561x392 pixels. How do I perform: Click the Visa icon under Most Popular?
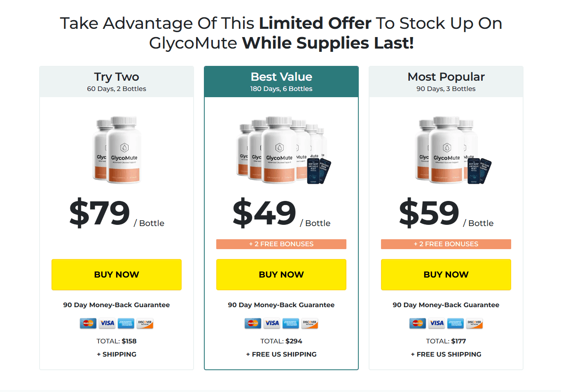(x=436, y=323)
